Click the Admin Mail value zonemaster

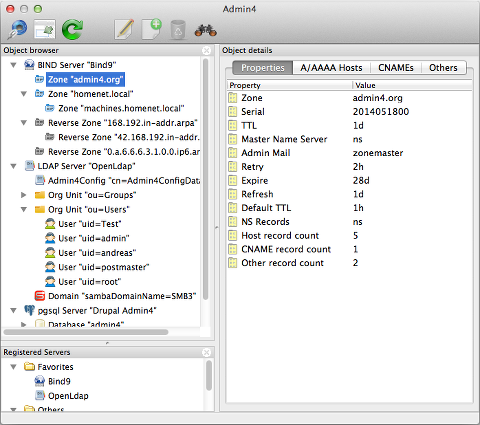tap(378, 153)
